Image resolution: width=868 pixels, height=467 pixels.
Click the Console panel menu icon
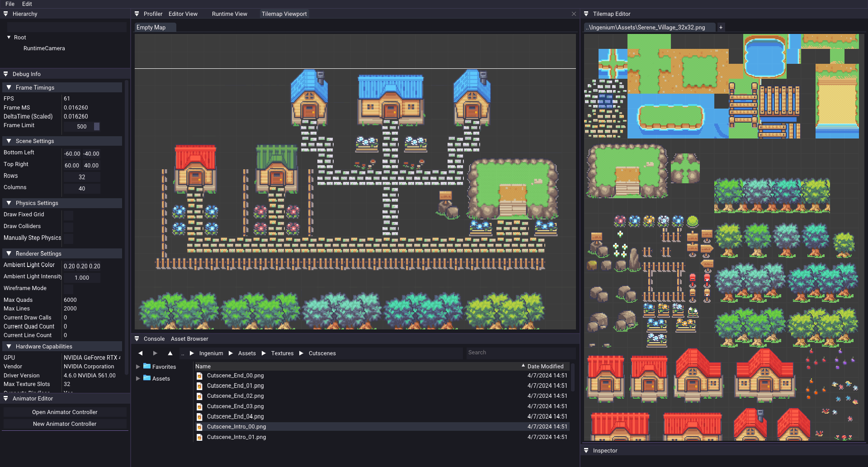[x=137, y=338]
